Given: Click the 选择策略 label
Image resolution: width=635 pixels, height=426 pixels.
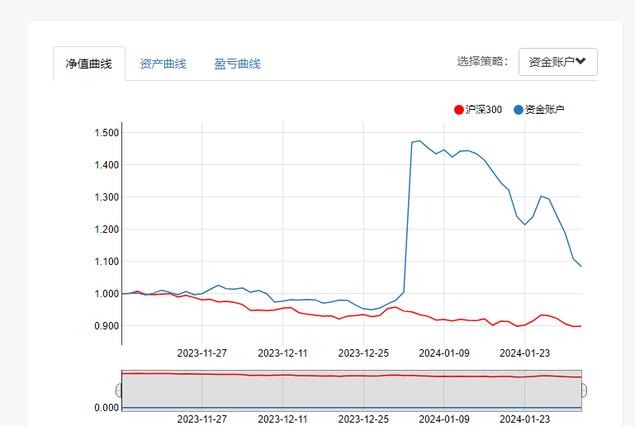Looking at the screenshot, I should (483, 62).
